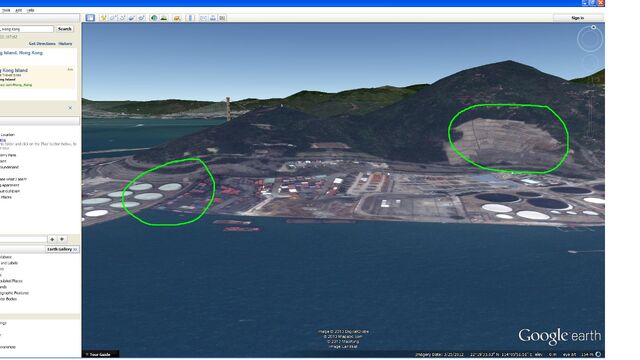This screenshot has width=640, height=360.
Task: Add a placemark with the pushpin icon
Action: (103, 18)
